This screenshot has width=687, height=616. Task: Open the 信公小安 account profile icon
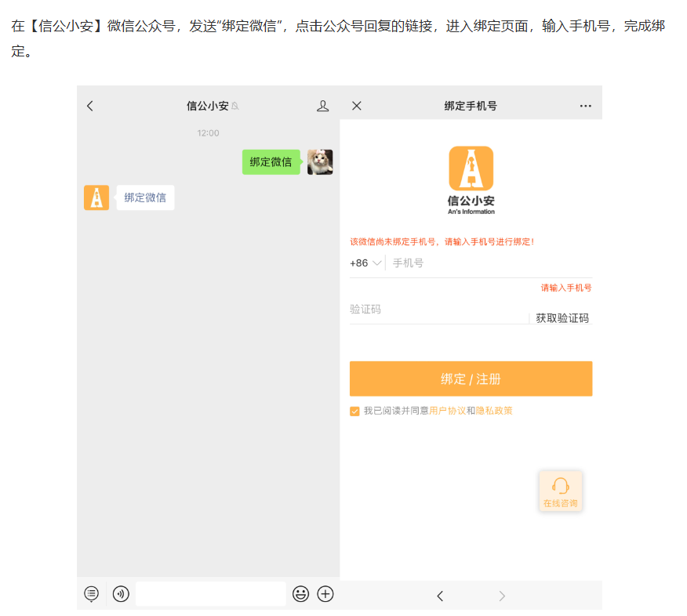(x=322, y=106)
